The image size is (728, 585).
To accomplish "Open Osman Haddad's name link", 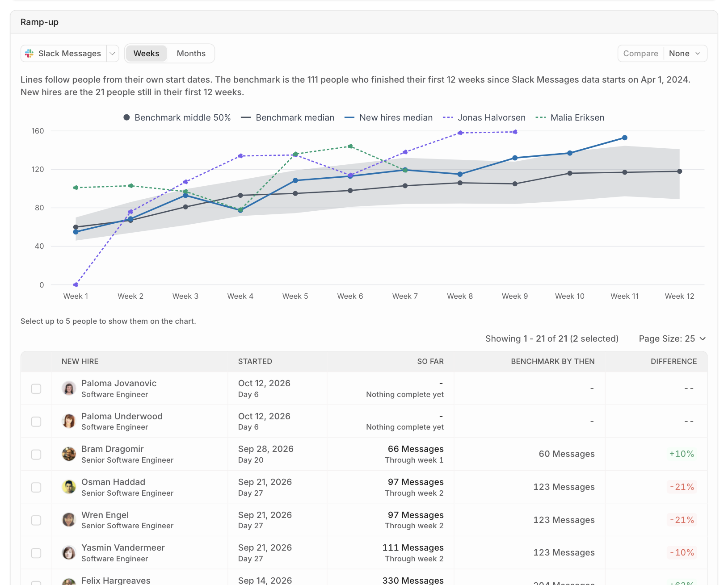I will click(113, 482).
